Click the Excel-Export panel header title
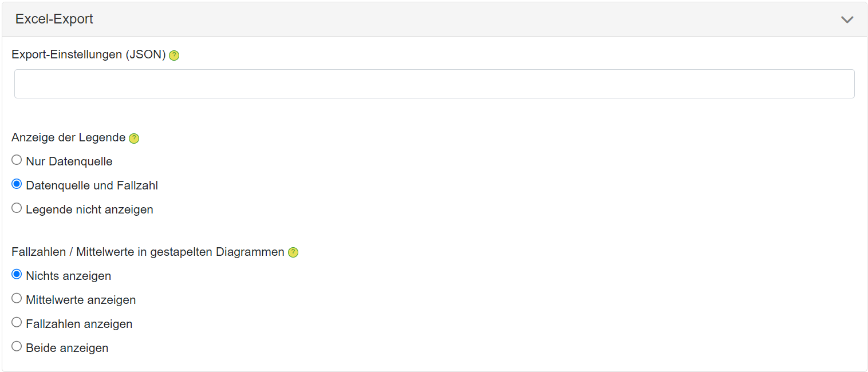This screenshot has width=868, height=372. click(54, 19)
